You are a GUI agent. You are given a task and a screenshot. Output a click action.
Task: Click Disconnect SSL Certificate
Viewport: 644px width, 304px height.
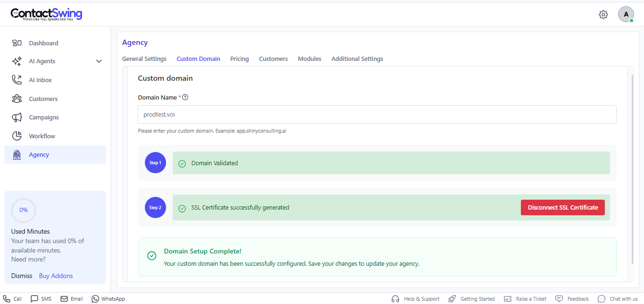562,207
